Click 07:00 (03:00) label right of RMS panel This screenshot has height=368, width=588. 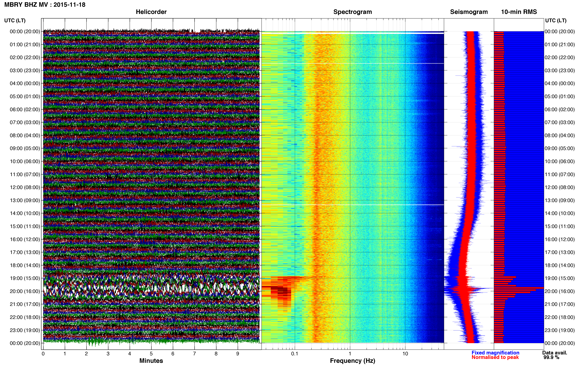[x=560, y=122]
